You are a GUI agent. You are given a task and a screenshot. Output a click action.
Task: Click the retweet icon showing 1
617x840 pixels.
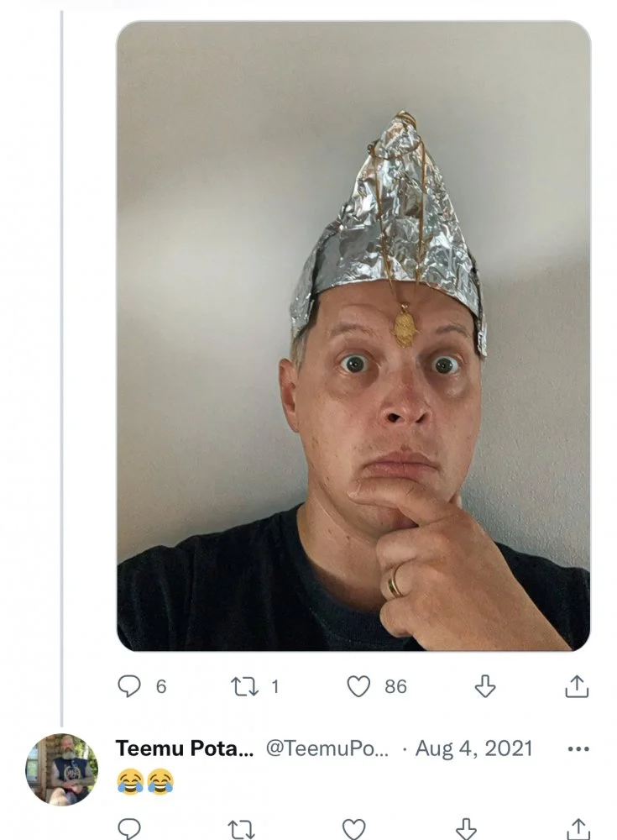[x=243, y=688]
